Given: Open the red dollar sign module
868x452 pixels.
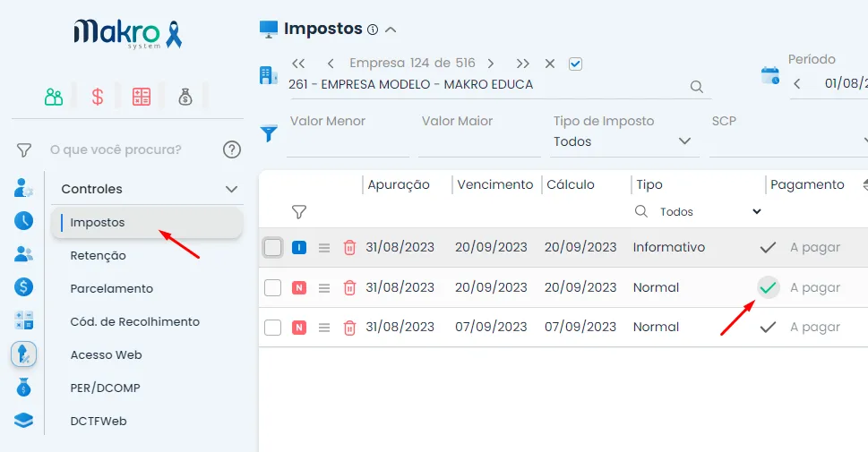Looking at the screenshot, I should (98, 98).
